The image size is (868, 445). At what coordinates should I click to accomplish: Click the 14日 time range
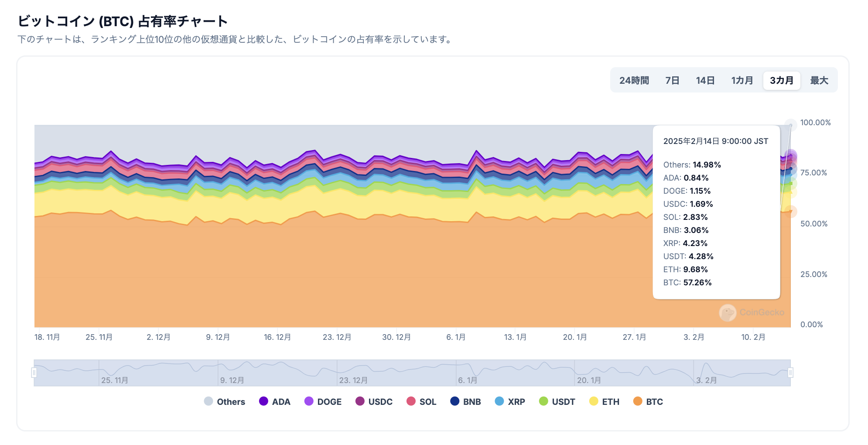705,80
